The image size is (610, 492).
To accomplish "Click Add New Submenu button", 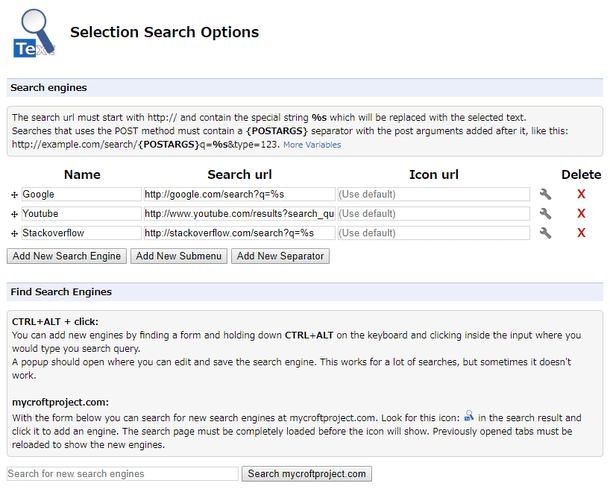I will (x=179, y=256).
